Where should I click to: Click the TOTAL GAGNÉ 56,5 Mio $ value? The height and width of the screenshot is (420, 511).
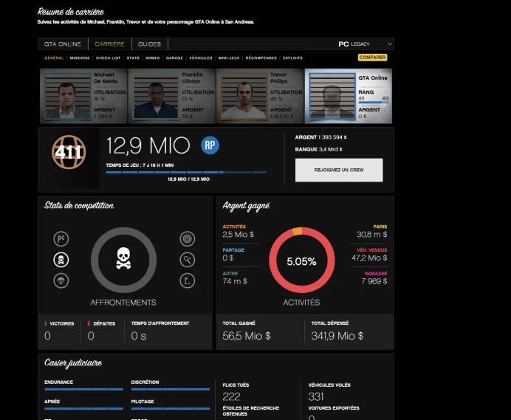[247, 336]
